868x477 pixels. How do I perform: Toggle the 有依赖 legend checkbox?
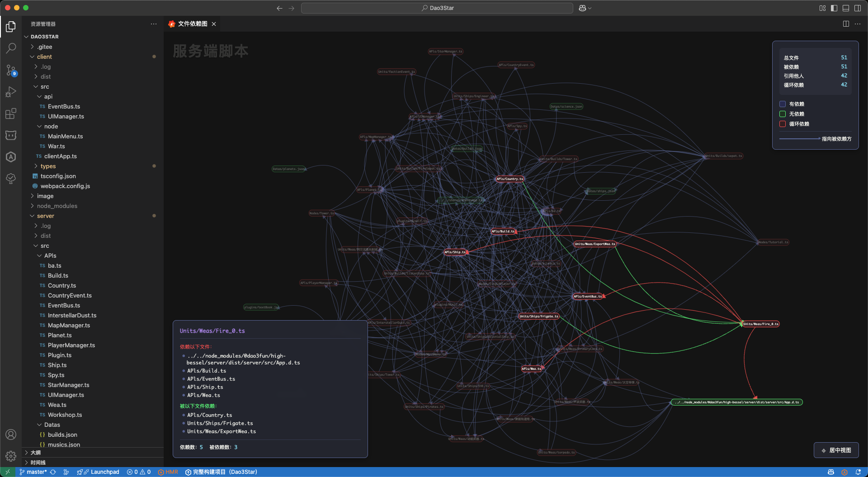pyautogui.click(x=783, y=104)
